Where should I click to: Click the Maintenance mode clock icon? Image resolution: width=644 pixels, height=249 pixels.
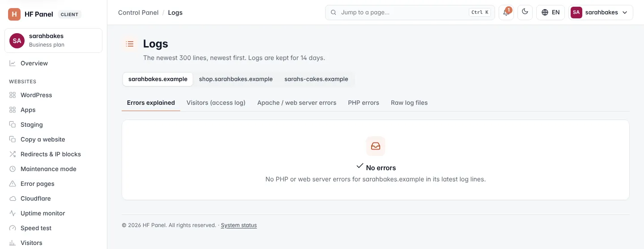pyautogui.click(x=13, y=169)
